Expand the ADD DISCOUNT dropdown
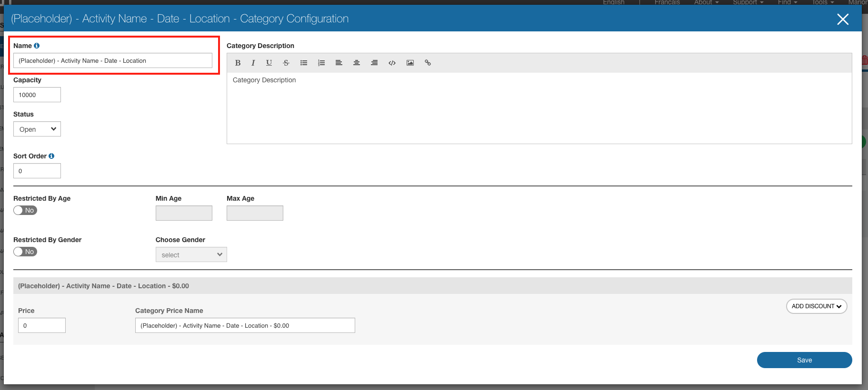Viewport: 868px width, 390px height. click(816, 306)
